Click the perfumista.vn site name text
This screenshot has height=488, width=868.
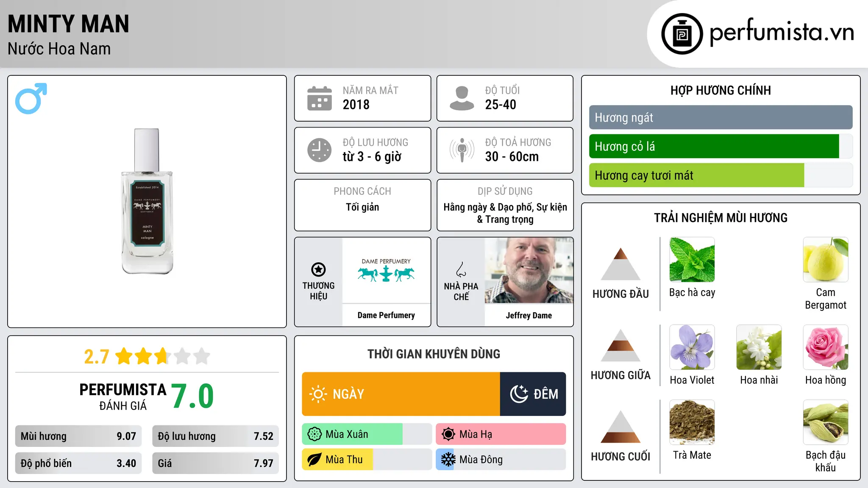tap(782, 32)
